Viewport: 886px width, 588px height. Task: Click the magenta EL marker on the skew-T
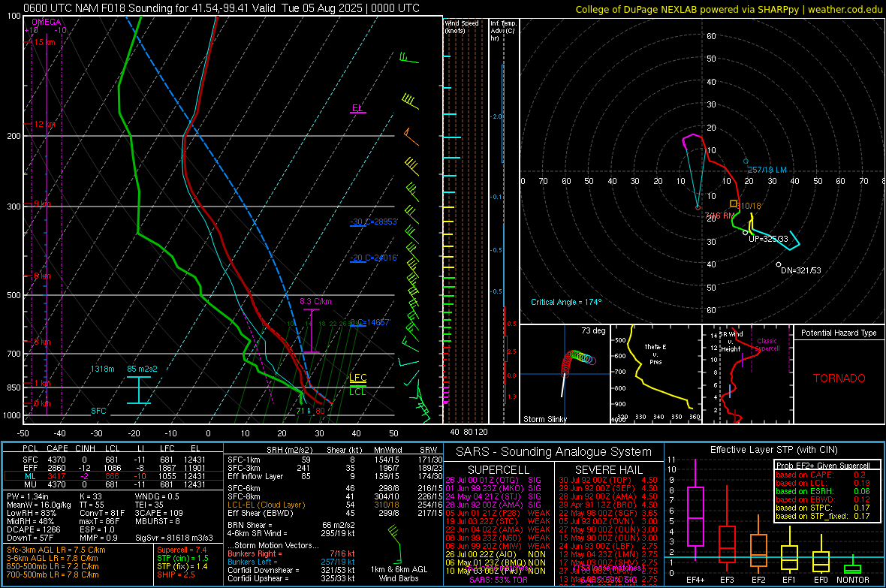click(357, 108)
